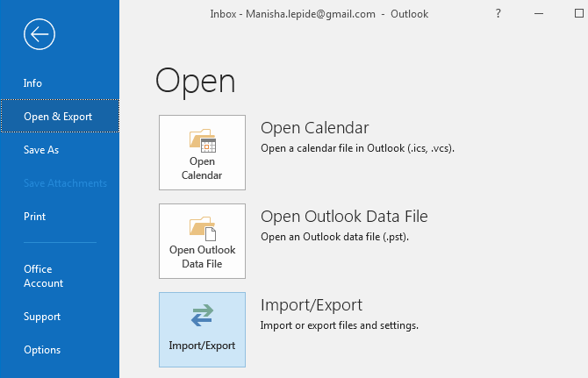The width and height of the screenshot is (588, 378).
Task: Minimize the Outlook window
Action: (539, 14)
